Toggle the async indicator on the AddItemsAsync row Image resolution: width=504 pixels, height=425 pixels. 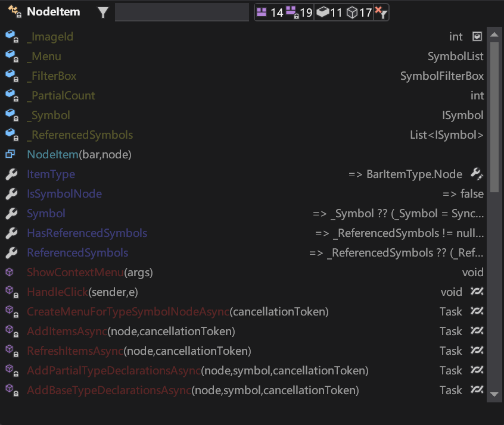(477, 331)
